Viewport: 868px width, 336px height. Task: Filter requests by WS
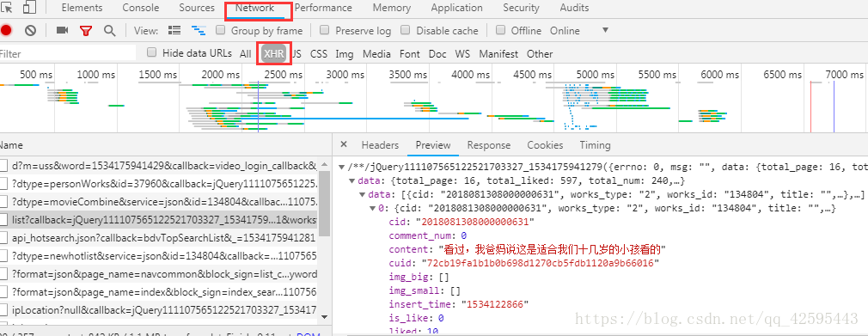pyautogui.click(x=462, y=53)
